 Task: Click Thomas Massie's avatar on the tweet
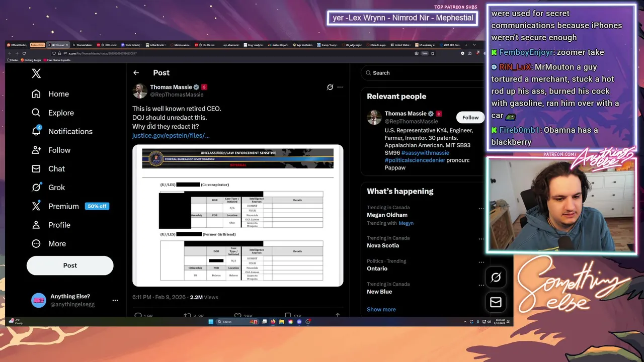[140, 90]
